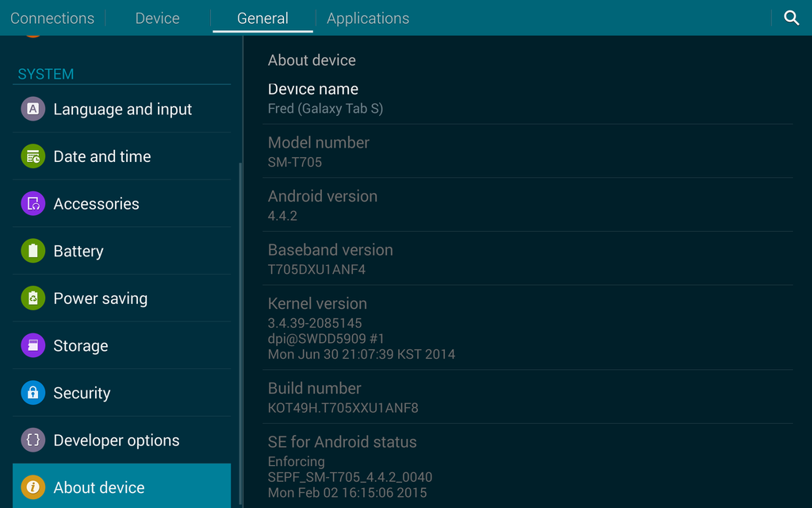This screenshot has height=508, width=812.
Task: Tap the blue Security lock icon
Action: click(33, 393)
